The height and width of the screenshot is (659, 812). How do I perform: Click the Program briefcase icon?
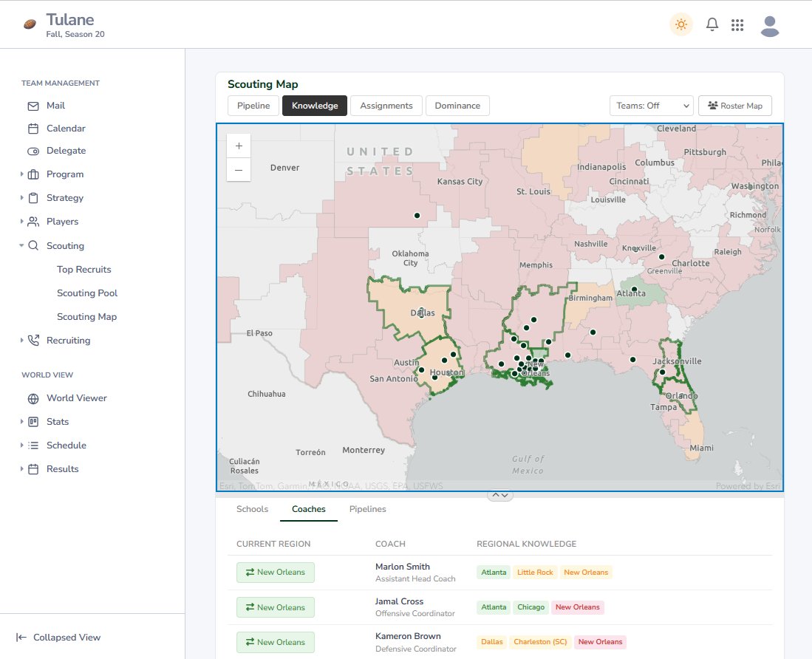point(33,174)
